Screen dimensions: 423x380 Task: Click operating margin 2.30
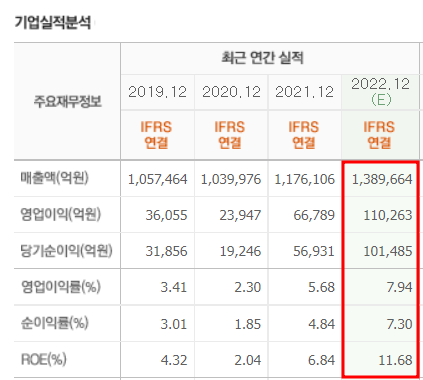[248, 288]
